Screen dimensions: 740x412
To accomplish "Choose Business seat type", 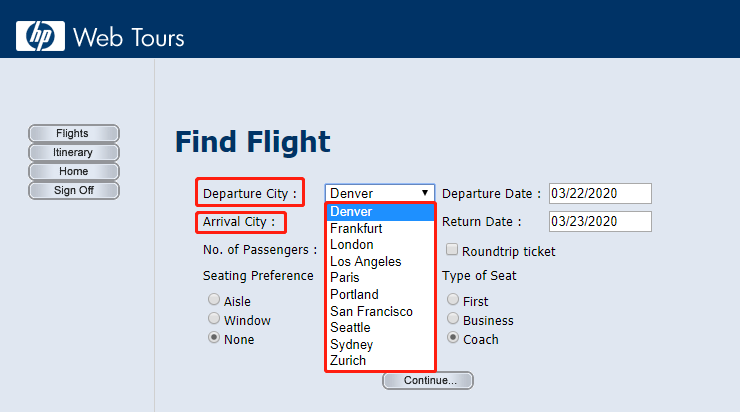I will 454,319.
